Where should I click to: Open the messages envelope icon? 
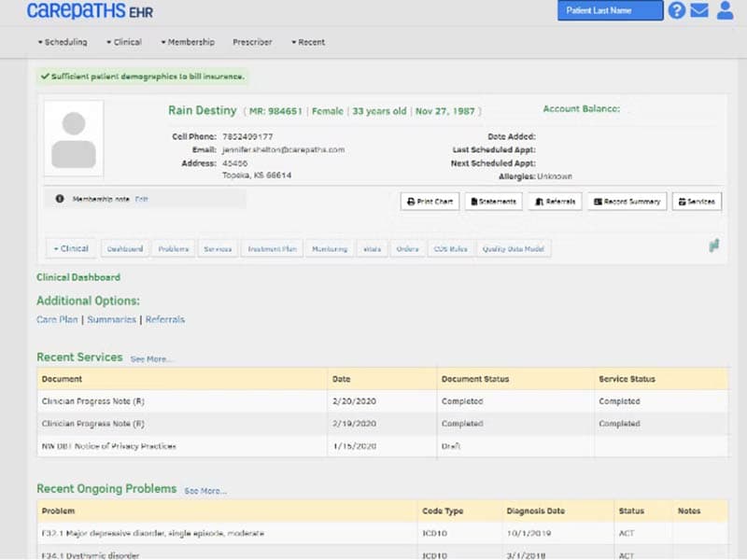click(x=699, y=10)
